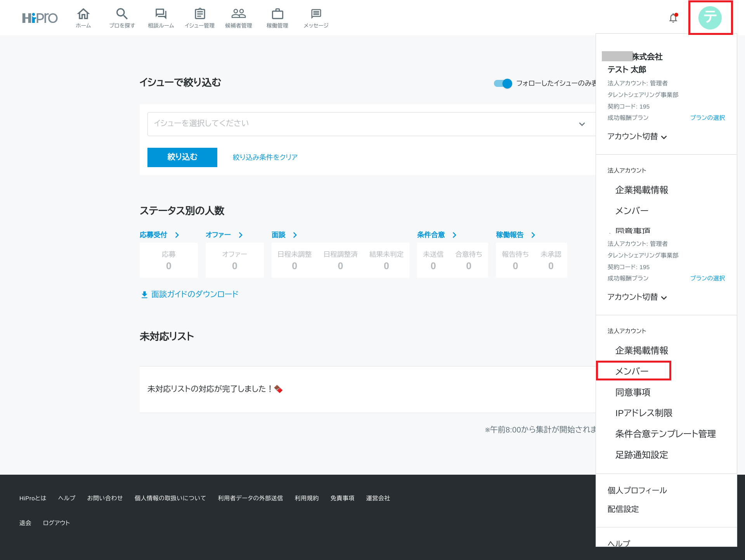
Task: Toggle followed-issues-only display switch
Action: [503, 83]
